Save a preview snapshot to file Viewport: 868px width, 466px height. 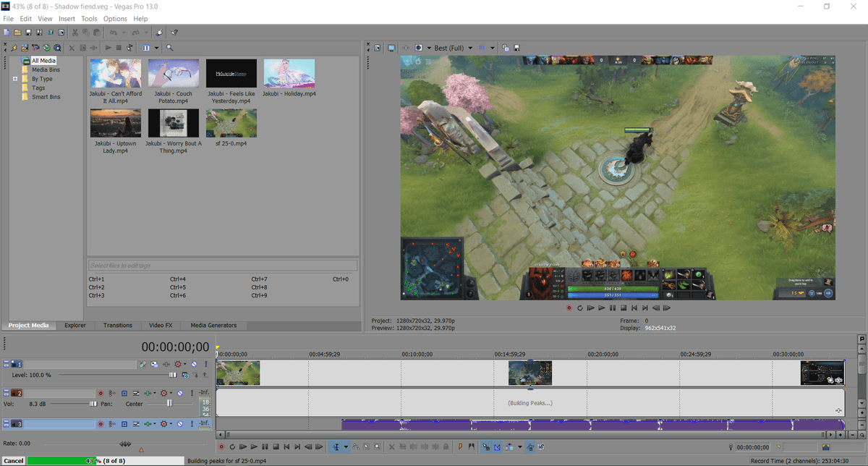point(516,48)
